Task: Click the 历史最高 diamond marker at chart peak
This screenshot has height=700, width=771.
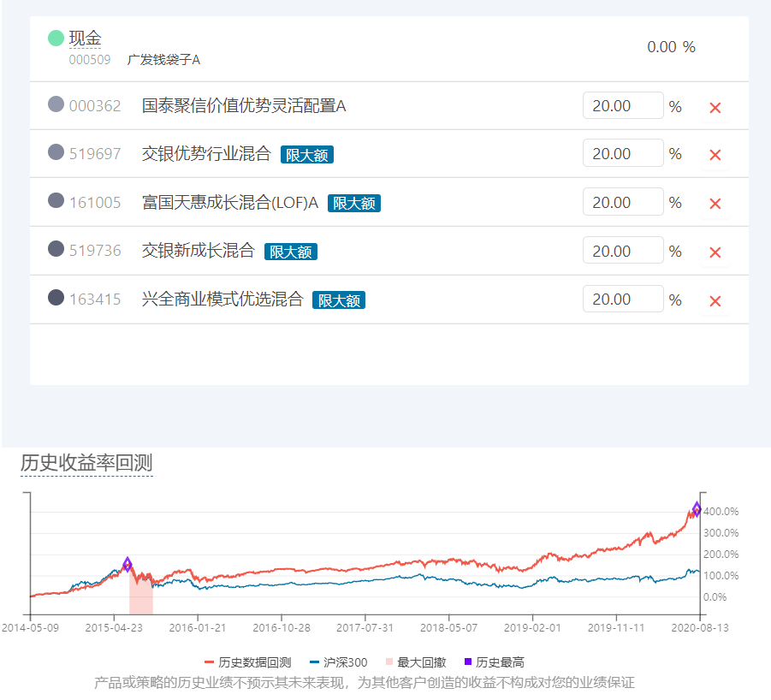Action: point(697,509)
